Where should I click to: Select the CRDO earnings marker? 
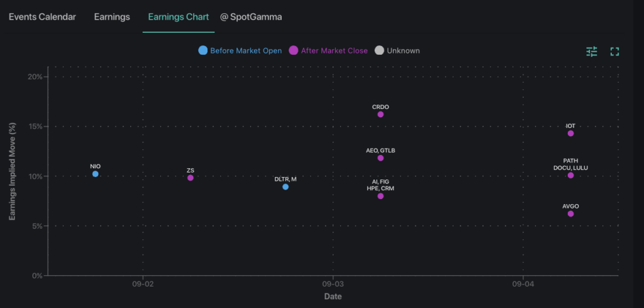click(380, 115)
